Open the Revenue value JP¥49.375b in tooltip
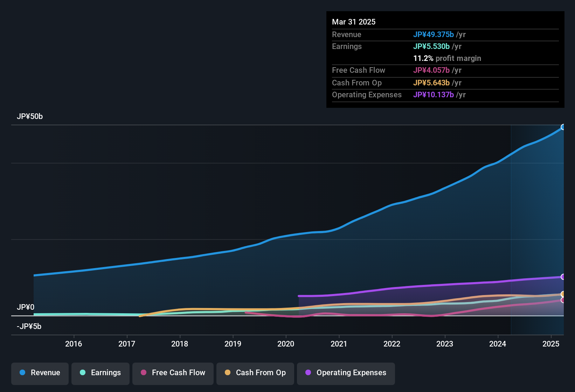Screen dimensions: 575x392 click(x=434, y=35)
